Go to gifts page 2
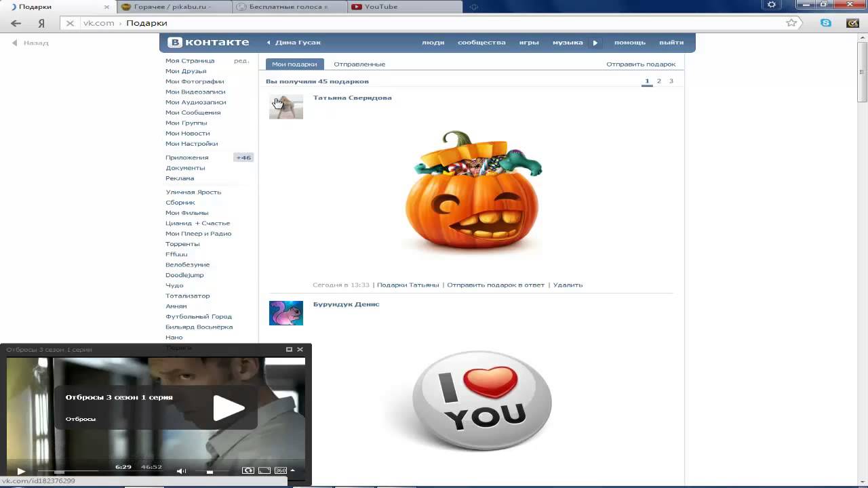The image size is (868, 488). coord(659,81)
